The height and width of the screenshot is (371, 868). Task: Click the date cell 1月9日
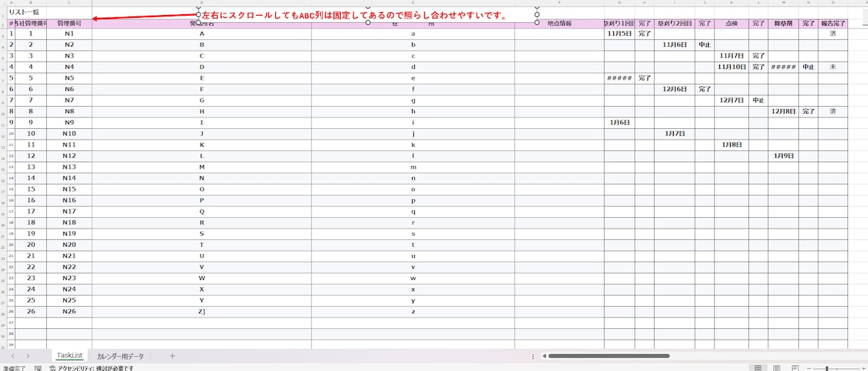click(783, 155)
